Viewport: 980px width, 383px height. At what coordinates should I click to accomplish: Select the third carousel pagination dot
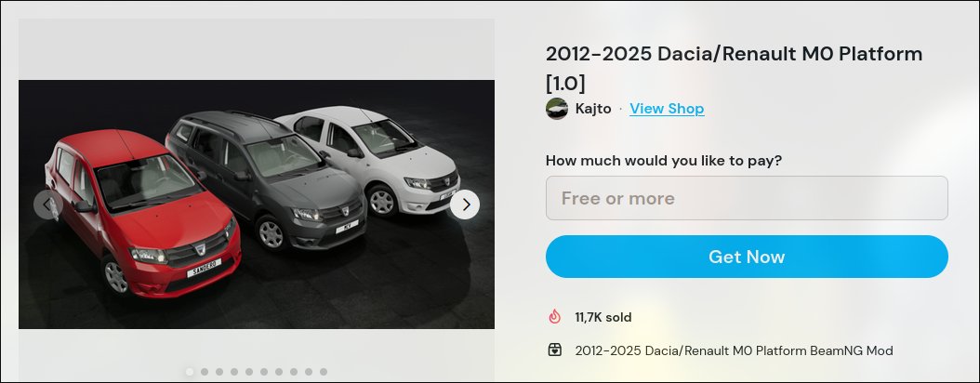point(219,372)
